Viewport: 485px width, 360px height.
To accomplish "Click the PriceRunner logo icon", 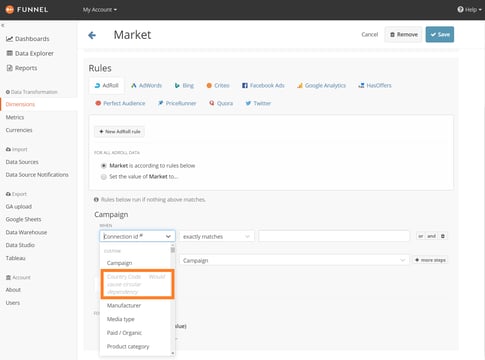I will click(x=160, y=103).
